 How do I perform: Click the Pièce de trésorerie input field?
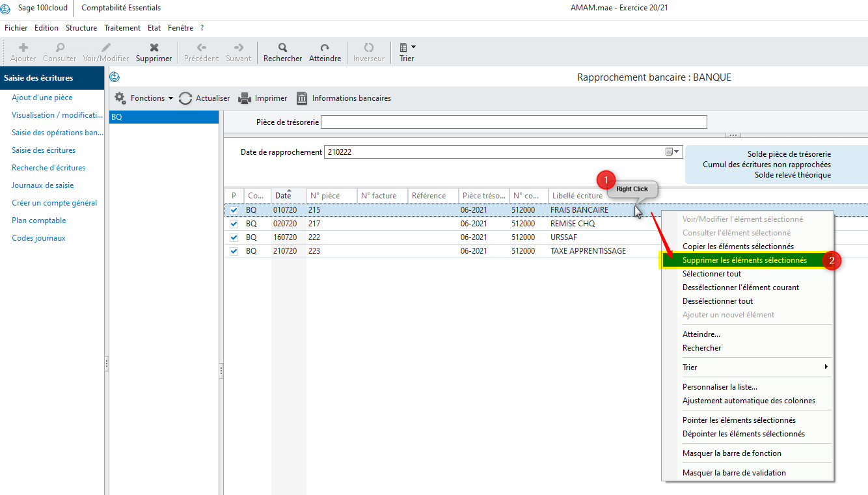tap(513, 122)
